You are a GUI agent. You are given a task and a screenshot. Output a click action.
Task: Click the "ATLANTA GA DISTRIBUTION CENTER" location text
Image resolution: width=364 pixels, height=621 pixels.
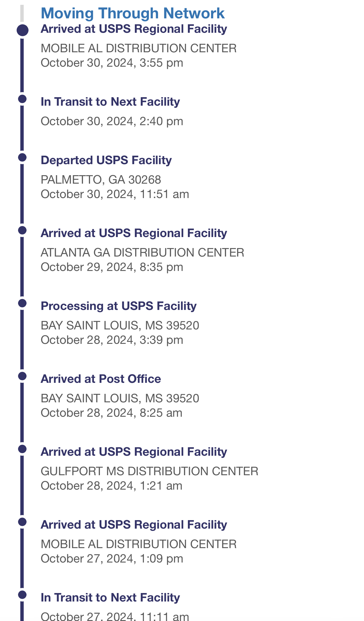point(142,253)
